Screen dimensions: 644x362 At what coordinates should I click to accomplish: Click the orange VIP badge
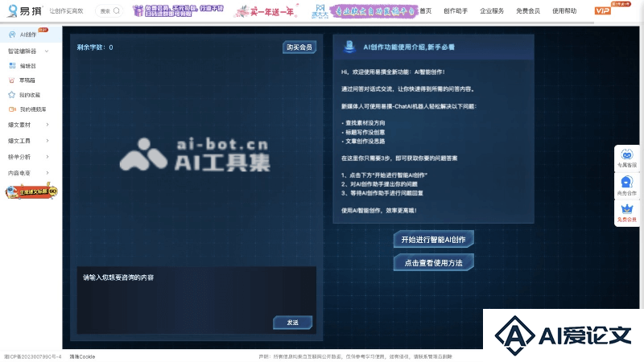point(602,10)
